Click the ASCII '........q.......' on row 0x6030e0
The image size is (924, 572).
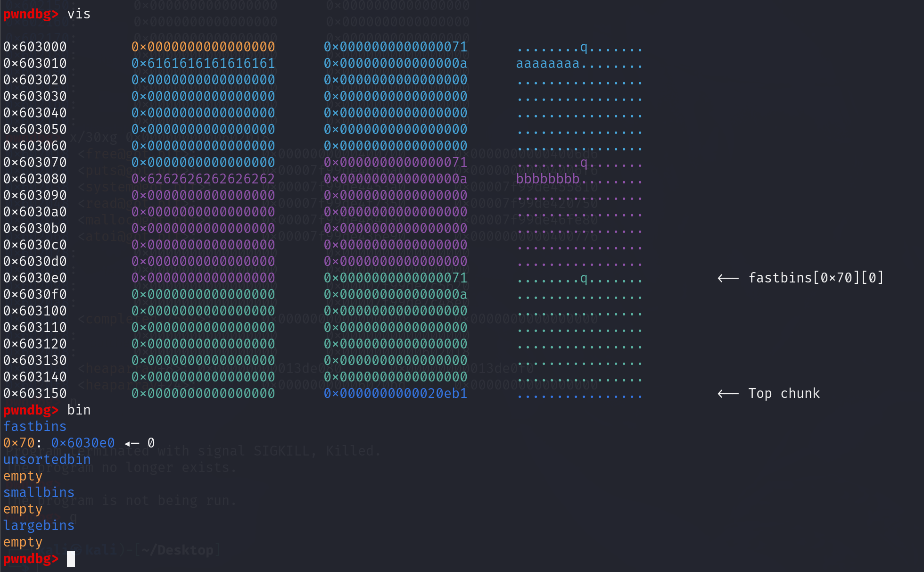(579, 279)
